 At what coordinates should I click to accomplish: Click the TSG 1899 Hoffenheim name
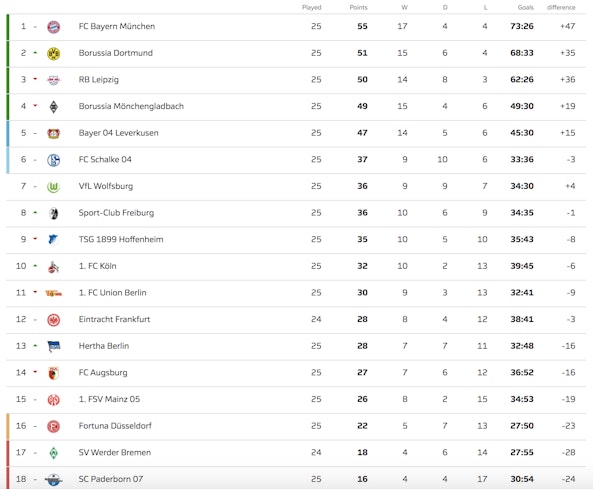[121, 239]
